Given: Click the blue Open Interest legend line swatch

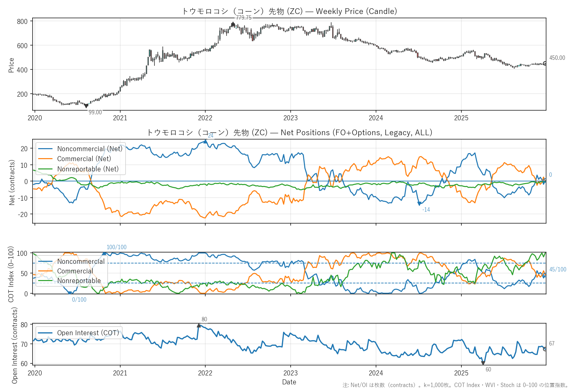Looking at the screenshot, I should point(46,333).
